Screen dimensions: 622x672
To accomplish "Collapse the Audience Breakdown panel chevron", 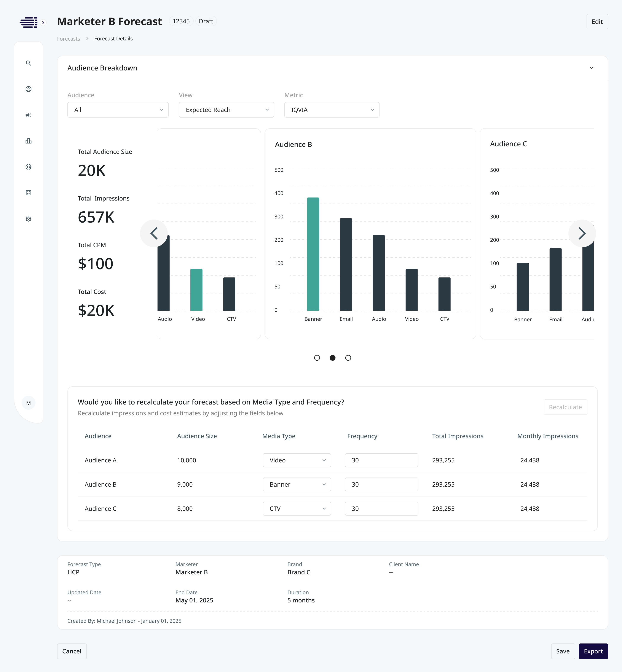I will tap(591, 68).
